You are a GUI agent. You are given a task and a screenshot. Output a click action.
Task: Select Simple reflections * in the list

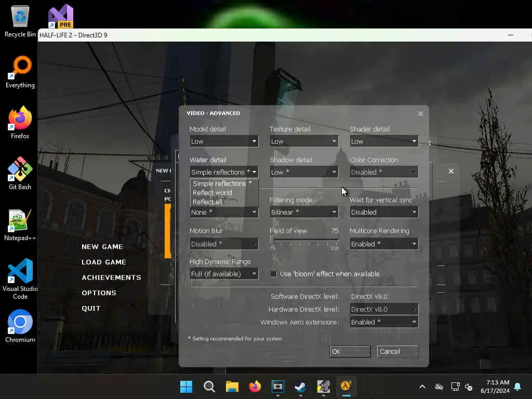pos(224,183)
